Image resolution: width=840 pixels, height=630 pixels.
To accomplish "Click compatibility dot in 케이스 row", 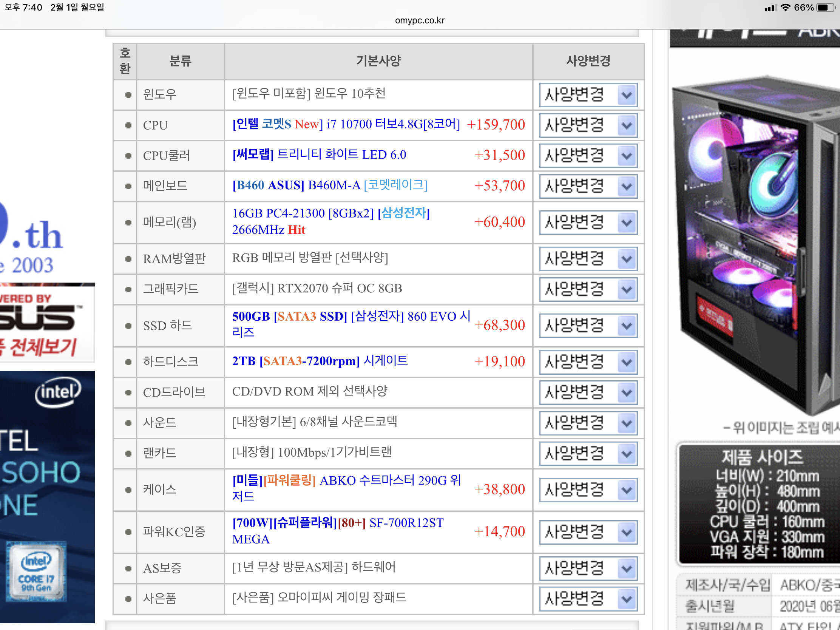I will pos(128,490).
